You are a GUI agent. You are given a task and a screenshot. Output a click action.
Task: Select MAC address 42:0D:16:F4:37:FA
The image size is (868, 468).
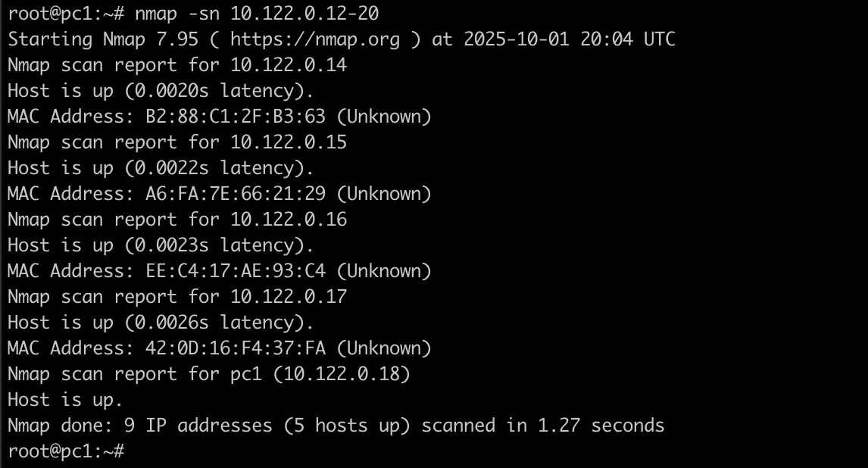(236, 348)
